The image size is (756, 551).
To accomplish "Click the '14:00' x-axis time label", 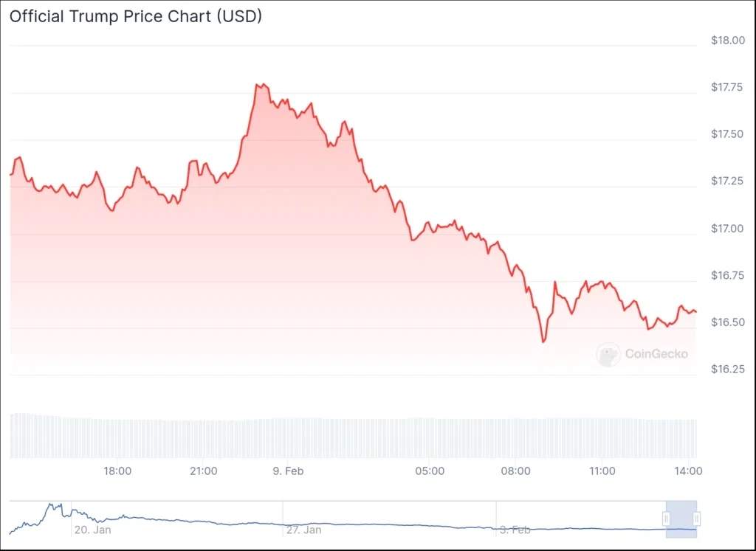I will [x=687, y=471].
